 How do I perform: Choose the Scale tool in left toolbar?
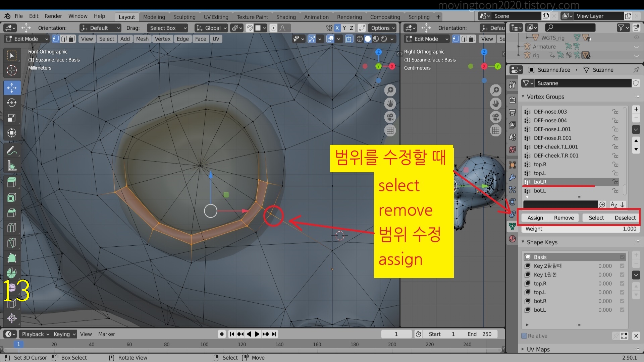point(12,118)
